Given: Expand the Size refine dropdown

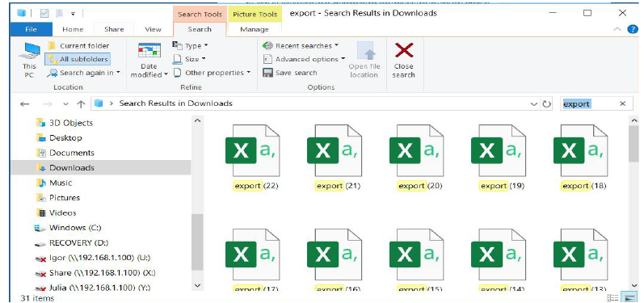Looking at the screenshot, I should pyautogui.click(x=189, y=59).
